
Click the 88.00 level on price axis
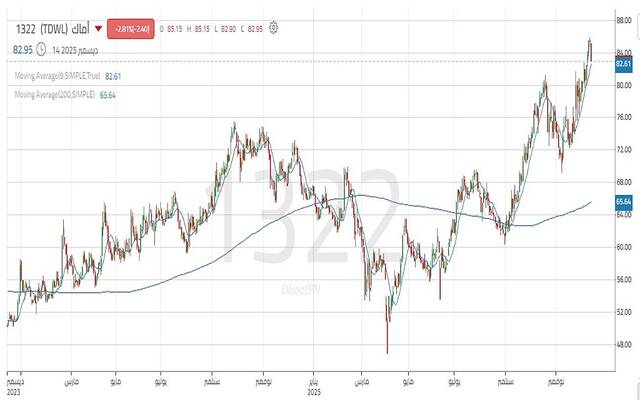pyautogui.click(x=623, y=19)
